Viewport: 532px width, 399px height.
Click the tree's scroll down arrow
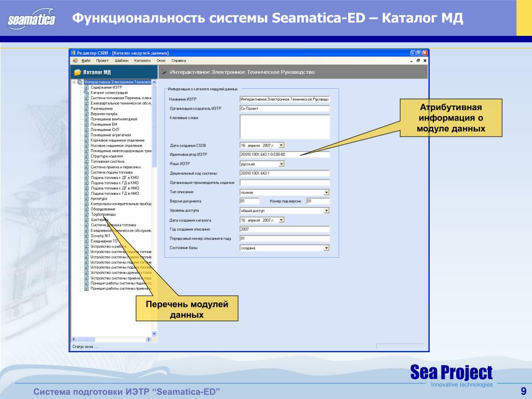pos(154,334)
